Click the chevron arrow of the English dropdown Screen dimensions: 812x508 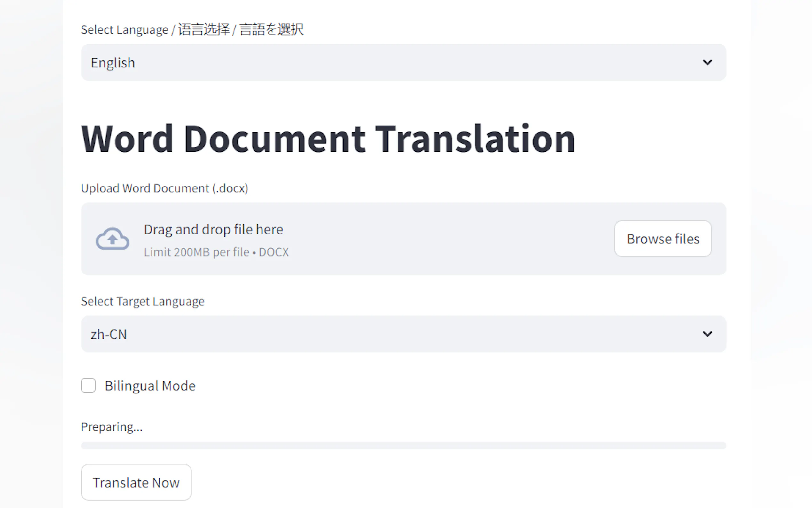(707, 62)
